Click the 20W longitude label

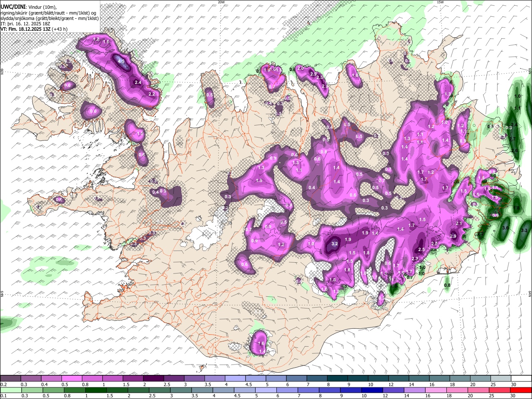pos(221,2)
